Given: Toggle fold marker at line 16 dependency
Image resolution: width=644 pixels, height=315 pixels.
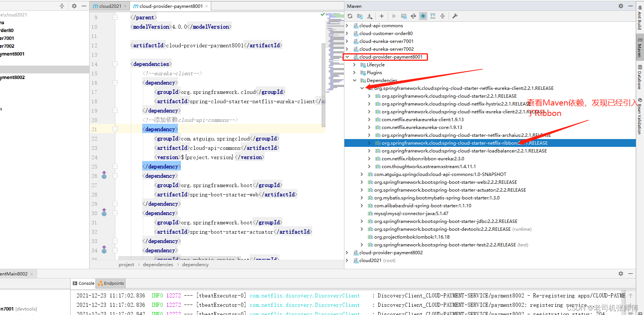Looking at the screenshot, I should point(115,83).
